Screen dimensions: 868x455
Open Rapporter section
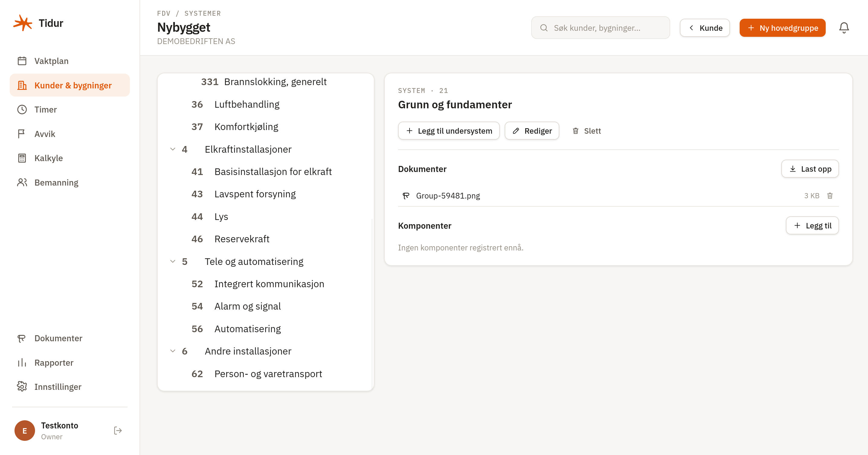tap(70, 362)
